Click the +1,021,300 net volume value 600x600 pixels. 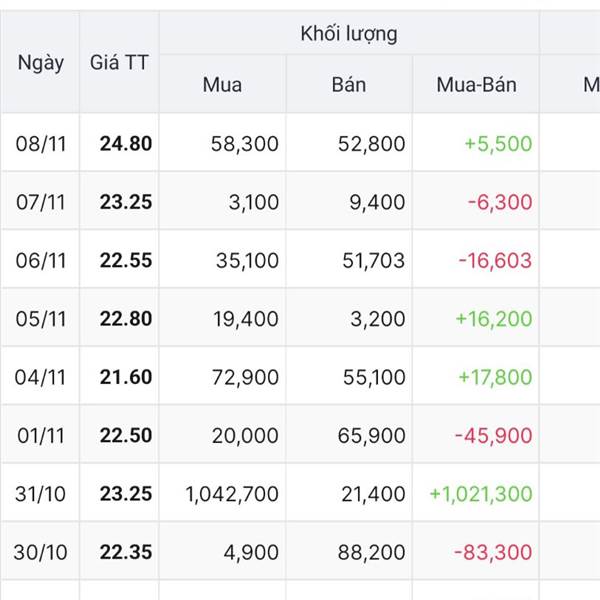coord(480,494)
